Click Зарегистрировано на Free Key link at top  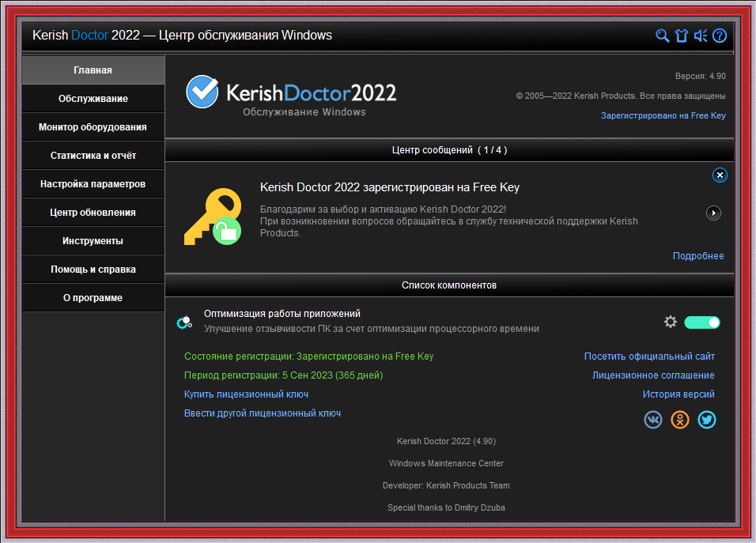click(663, 115)
